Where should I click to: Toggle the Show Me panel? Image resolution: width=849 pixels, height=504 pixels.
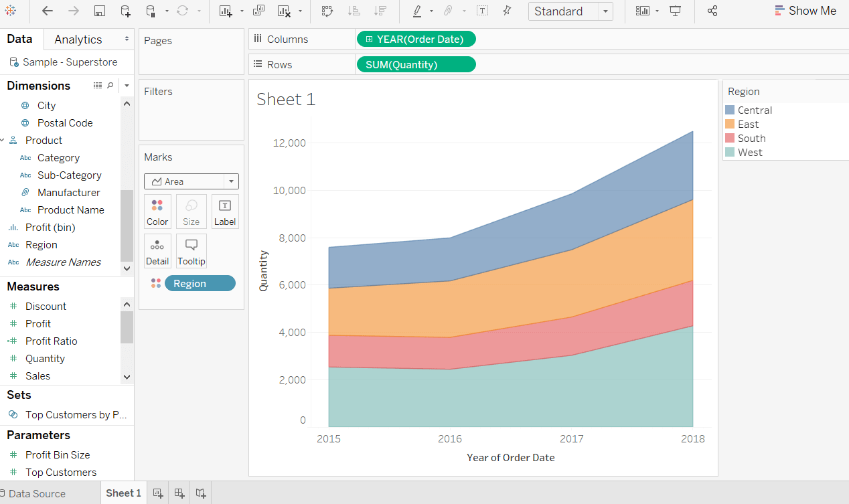click(805, 11)
